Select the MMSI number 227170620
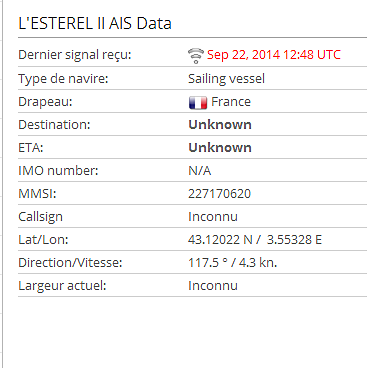Viewport: 381px width, 368px height. click(219, 194)
